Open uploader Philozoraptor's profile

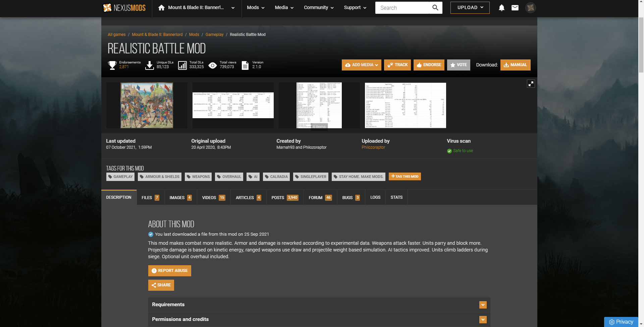[x=373, y=147]
